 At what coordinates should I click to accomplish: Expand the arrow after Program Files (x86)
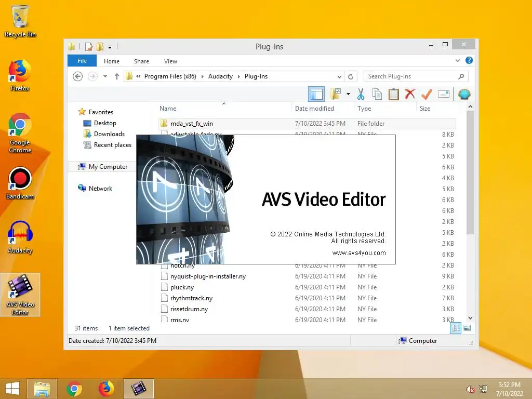(x=202, y=76)
